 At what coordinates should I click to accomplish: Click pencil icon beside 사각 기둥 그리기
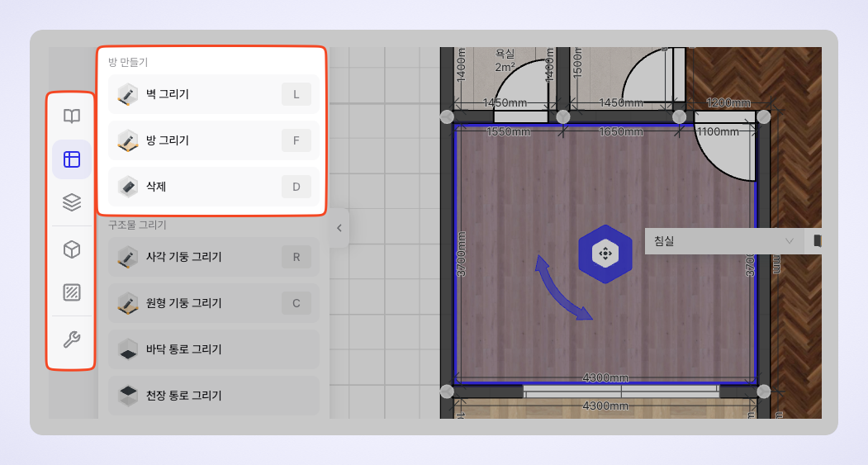click(x=128, y=257)
